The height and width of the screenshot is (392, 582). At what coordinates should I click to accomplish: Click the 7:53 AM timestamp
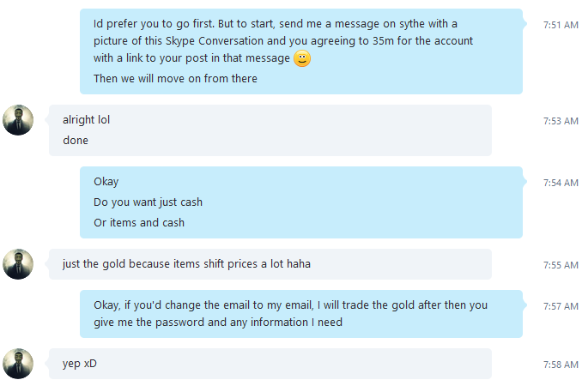561,121
